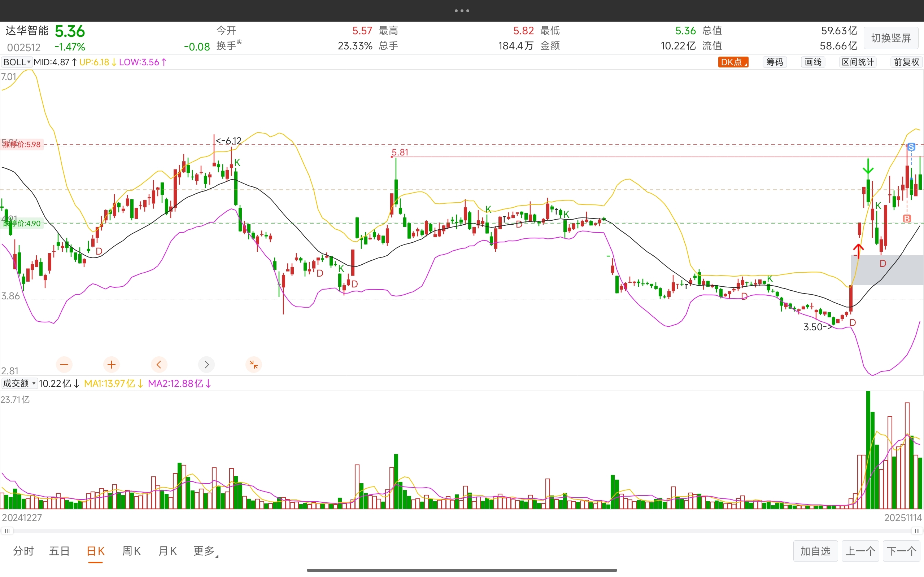Click the right handle of the time range slider
924x577 pixels.
[917, 531]
